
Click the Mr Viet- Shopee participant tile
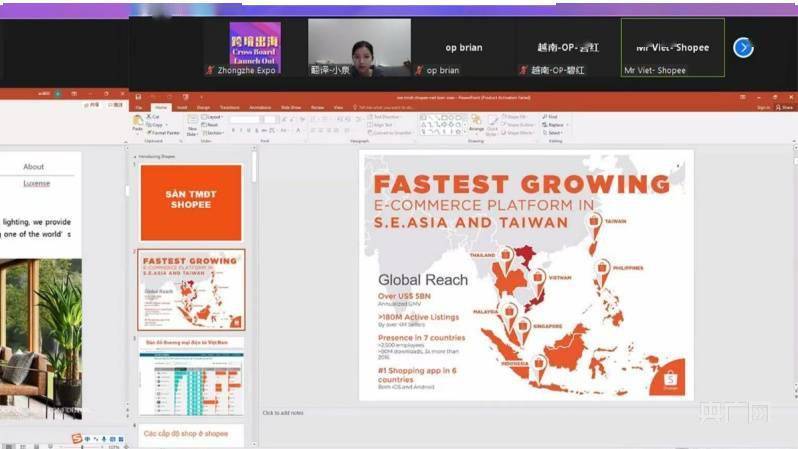(x=672, y=47)
